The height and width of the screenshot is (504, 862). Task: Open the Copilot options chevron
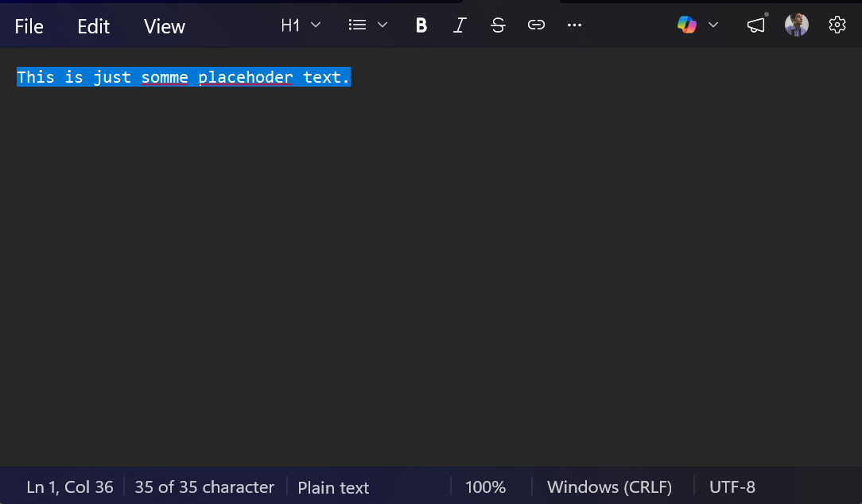tap(713, 25)
